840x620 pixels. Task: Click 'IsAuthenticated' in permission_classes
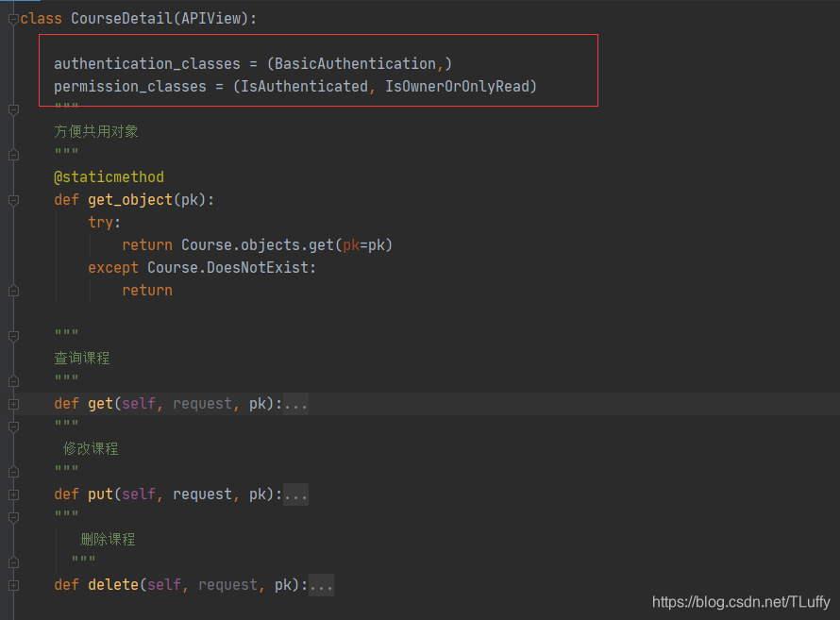click(304, 87)
